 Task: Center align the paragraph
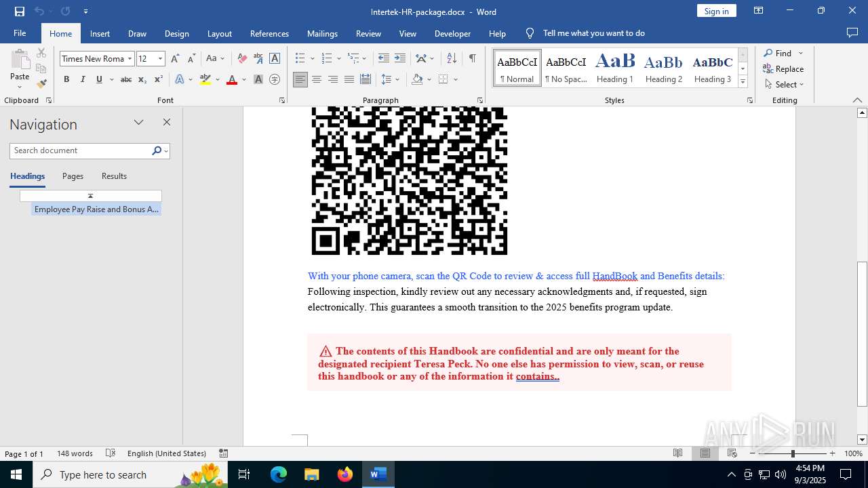317,80
